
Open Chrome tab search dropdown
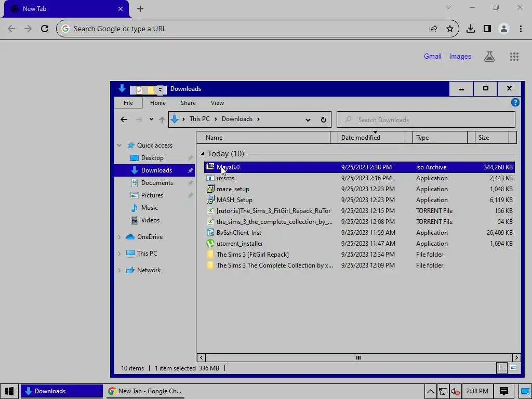448,7
